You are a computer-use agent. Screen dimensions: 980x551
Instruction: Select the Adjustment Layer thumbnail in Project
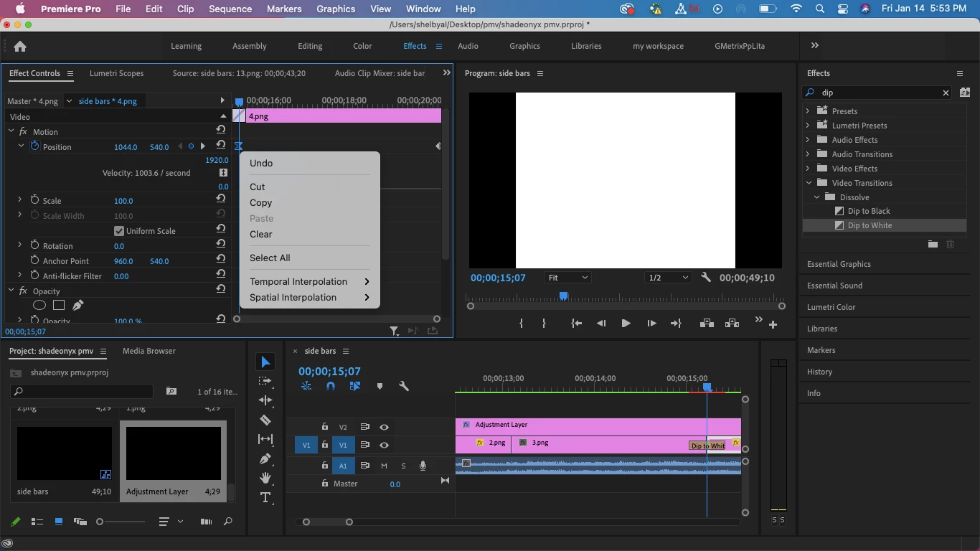click(174, 453)
